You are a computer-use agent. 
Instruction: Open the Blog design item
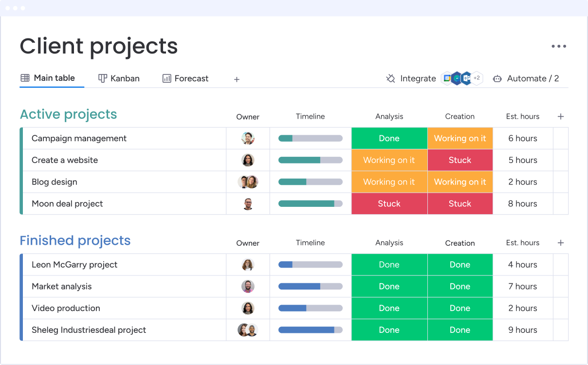(x=55, y=182)
